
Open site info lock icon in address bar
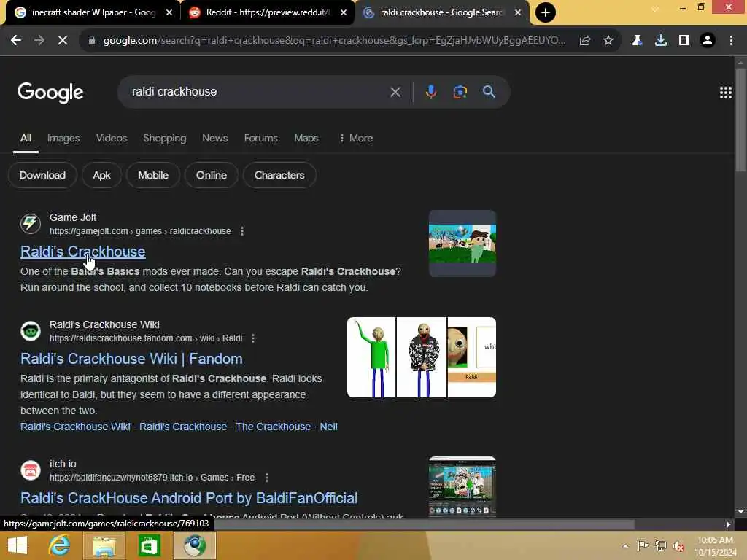click(x=92, y=41)
